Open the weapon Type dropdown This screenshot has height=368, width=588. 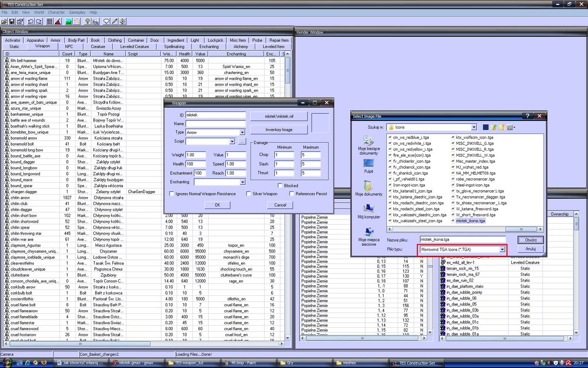[x=242, y=132]
